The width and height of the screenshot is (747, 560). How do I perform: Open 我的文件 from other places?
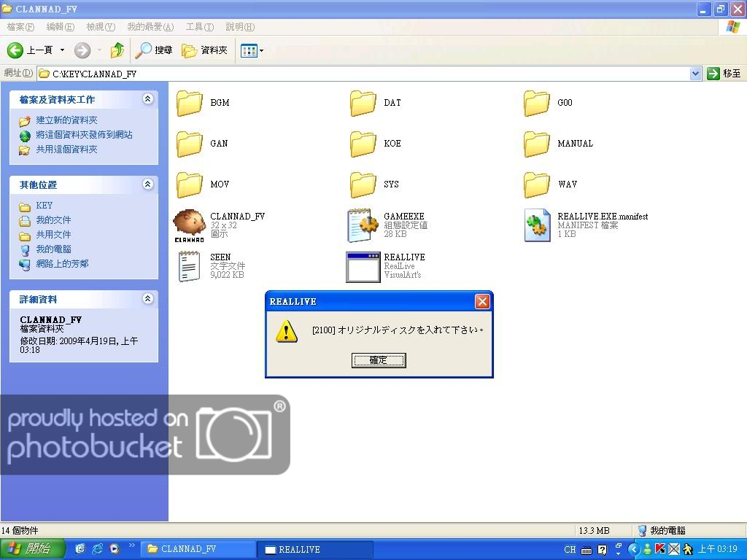pos(53,220)
